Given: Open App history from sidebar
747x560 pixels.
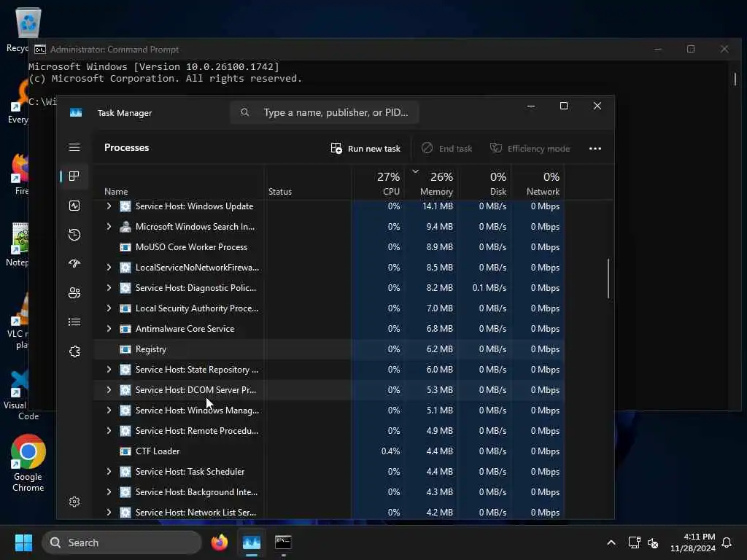Looking at the screenshot, I should tap(74, 235).
